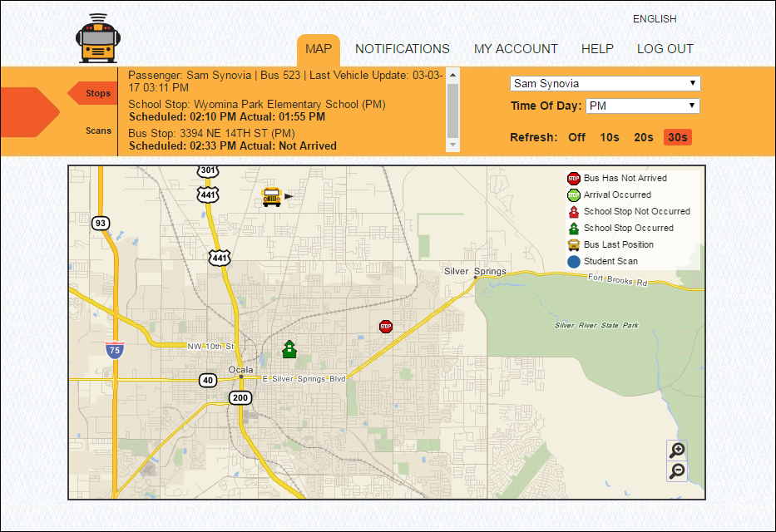
Task: Switch refresh rate to 20s
Action: pyautogui.click(x=643, y=138)
